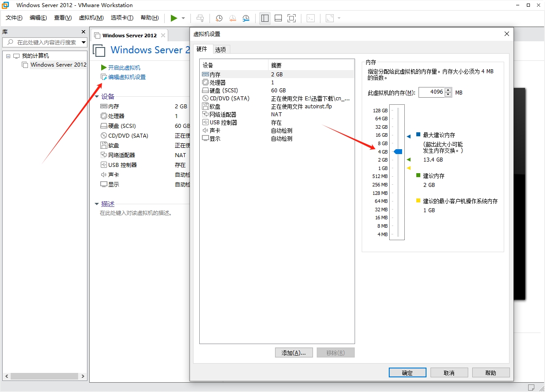Click the blue memory slider handle
This screenshot has width=545, height=392.
[398, 152]
